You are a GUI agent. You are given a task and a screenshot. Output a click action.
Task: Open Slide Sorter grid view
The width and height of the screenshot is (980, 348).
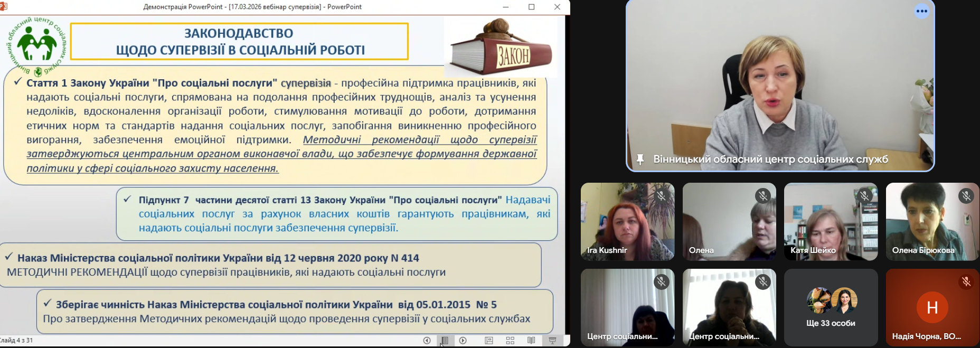510,341
